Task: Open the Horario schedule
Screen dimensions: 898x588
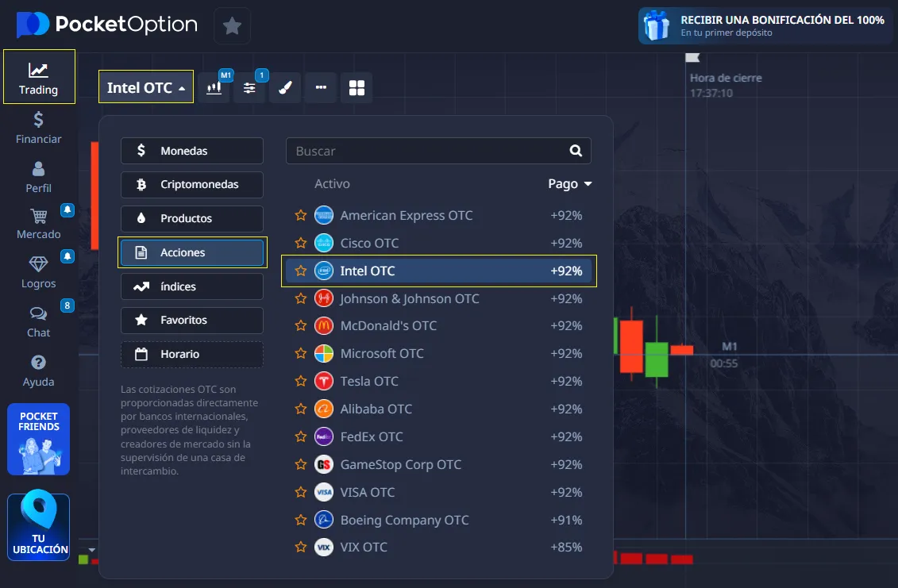Action: coord(192,355)
